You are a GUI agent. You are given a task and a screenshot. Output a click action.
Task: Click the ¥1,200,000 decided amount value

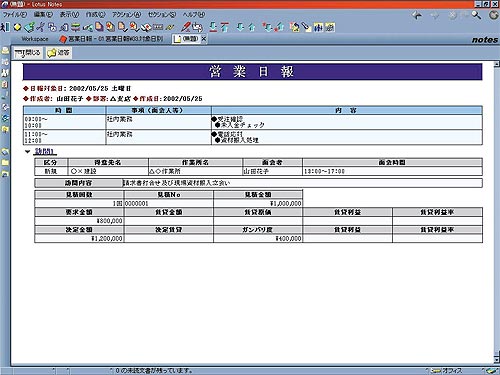coord(107,238)
